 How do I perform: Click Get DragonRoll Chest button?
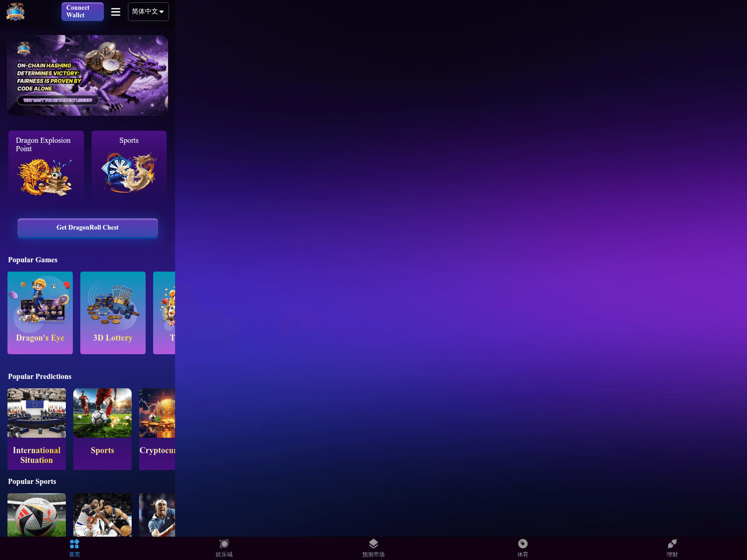coord(88,228)
